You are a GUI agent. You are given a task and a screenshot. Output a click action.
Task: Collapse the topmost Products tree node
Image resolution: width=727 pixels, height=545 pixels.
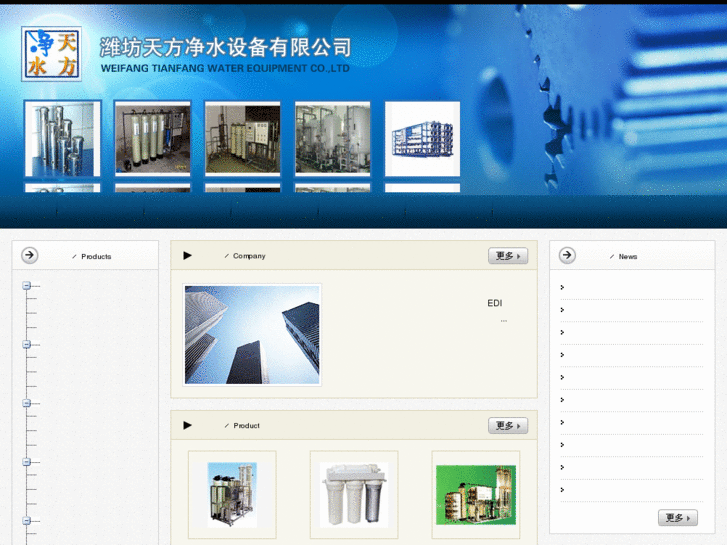pos(26,286)
